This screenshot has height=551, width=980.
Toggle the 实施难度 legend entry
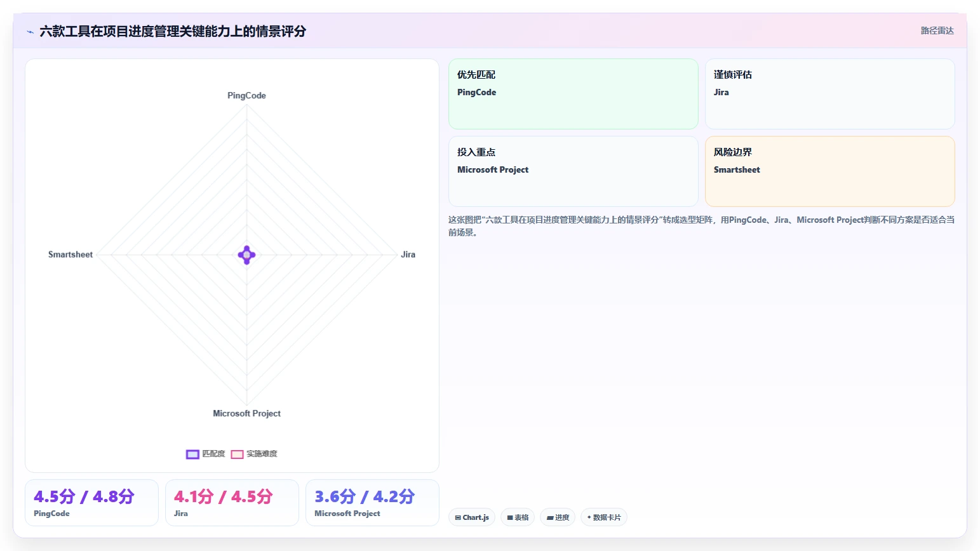[x=254, y=454]
